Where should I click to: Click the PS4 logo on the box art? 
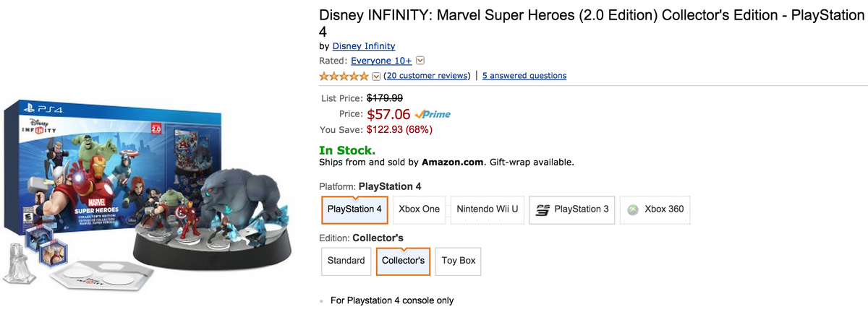pos(43,109)
